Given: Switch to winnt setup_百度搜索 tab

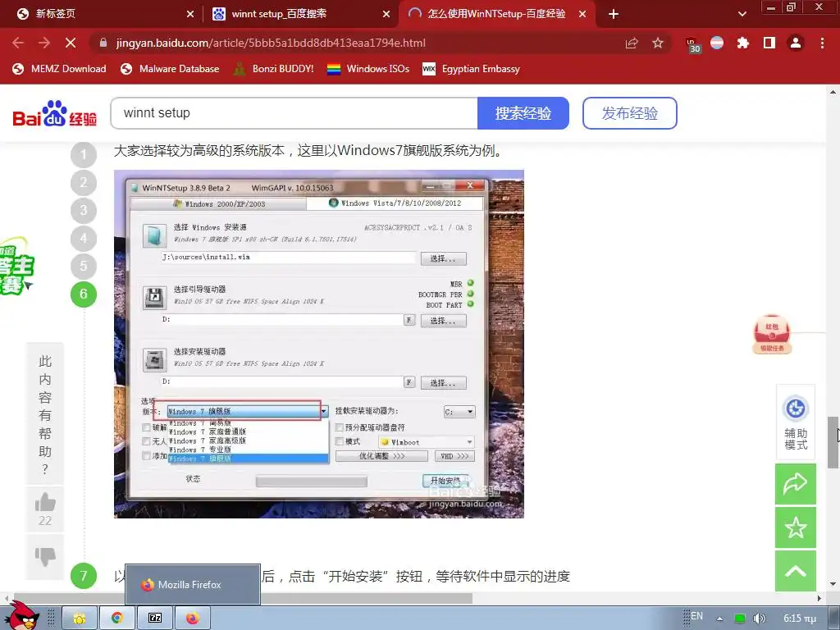Looking at the screenshot, I should (x=300, y=14).
